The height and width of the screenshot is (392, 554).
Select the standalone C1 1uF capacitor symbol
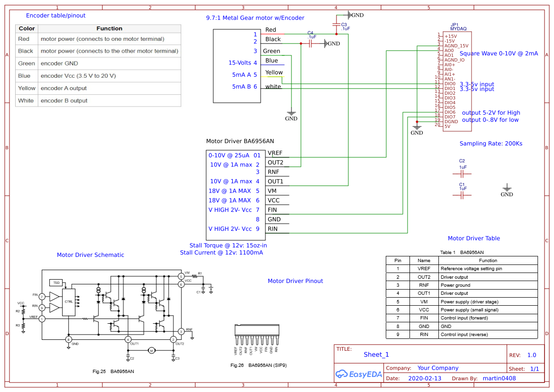pyautogui.click(x=462, y=195)
